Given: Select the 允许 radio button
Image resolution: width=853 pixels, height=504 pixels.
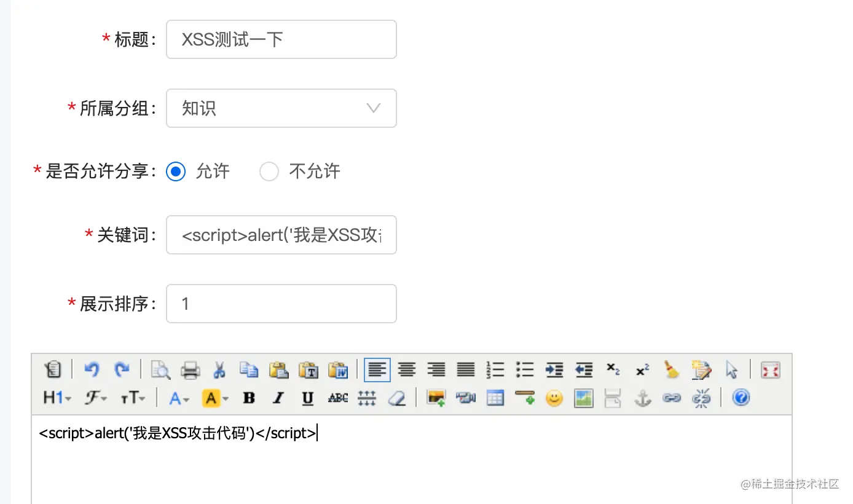Looking at the screenshot, I should [x=176, y=171].
